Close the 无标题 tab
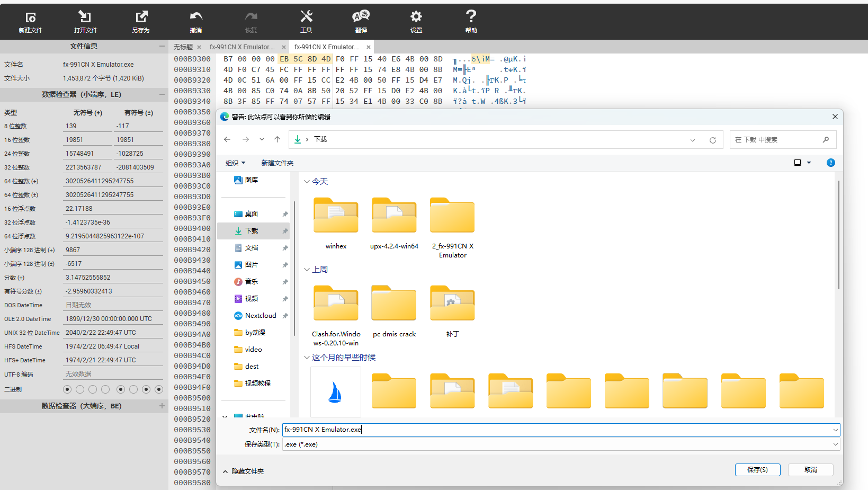 pyautogui.click(x=199, y=47)
